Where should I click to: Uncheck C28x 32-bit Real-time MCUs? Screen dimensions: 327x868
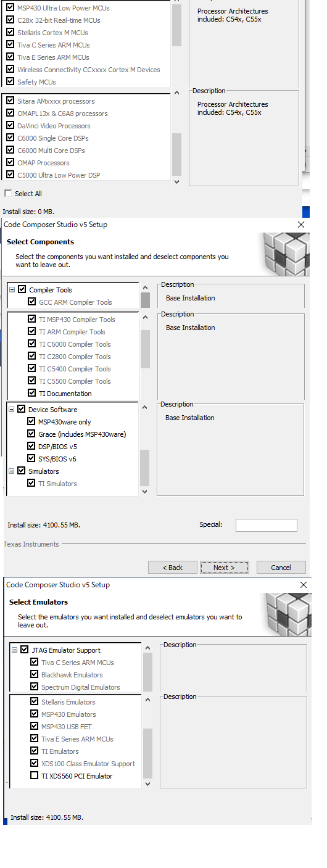pos(10,20)
